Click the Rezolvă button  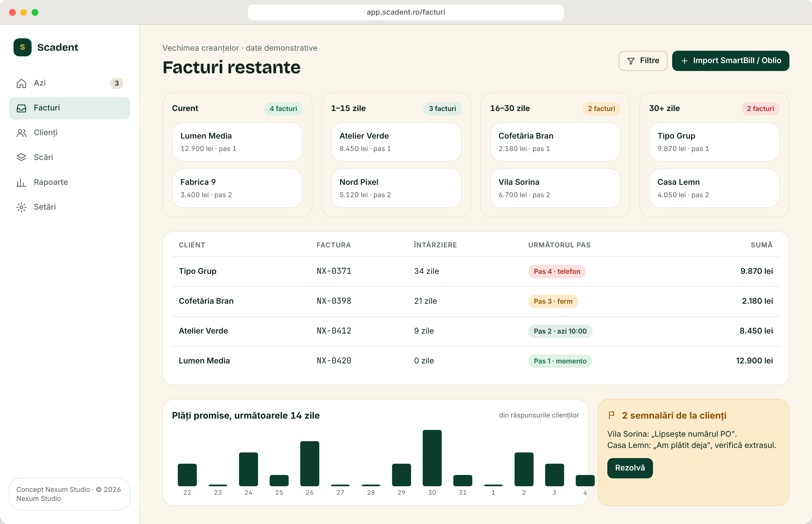point(630,468)
